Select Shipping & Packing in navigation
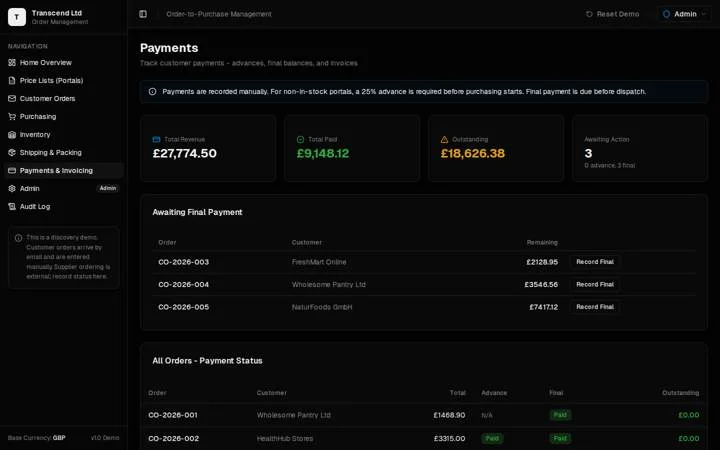 point(63,152)
